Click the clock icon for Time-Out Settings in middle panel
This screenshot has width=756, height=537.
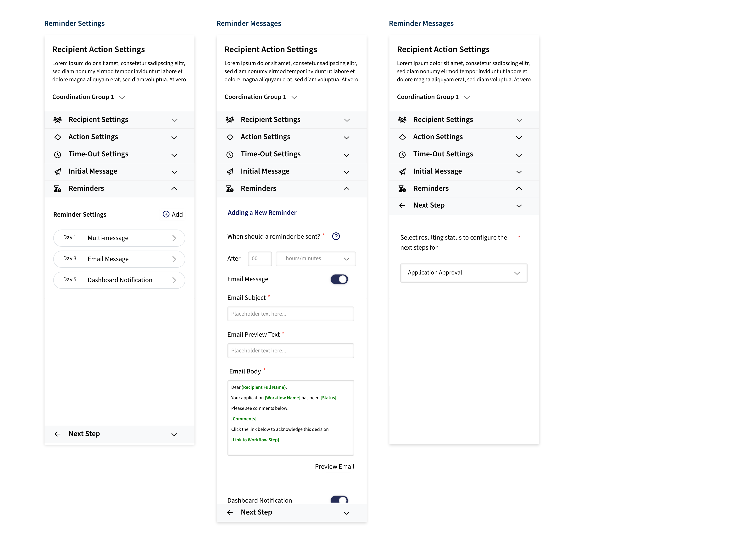230,154
